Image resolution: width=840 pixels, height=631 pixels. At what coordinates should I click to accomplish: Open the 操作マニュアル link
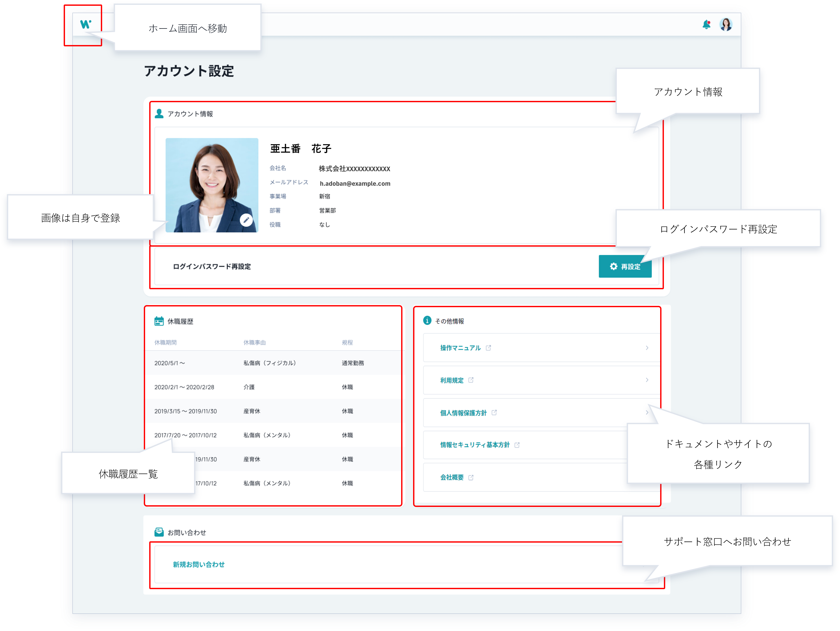coord(460,348)
